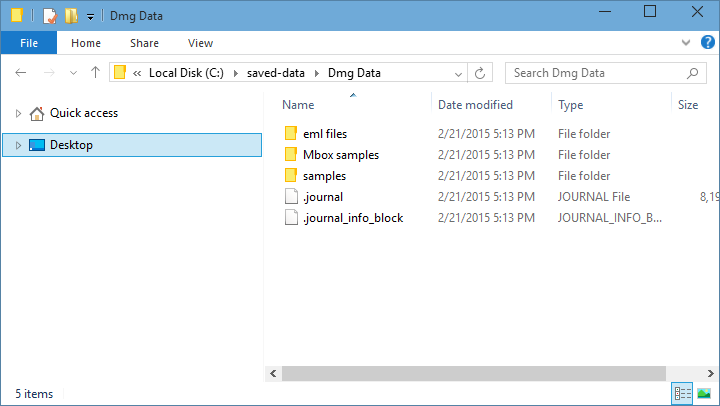Sort by the Type column header

(x=571, y=105)
